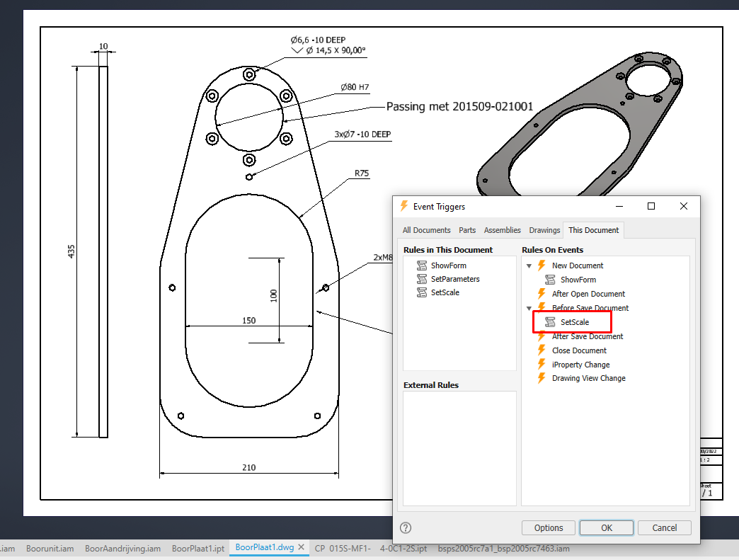Screen dimensions: 739x560
Task: Click the After Open Document event icon
Action: point(542,294)
